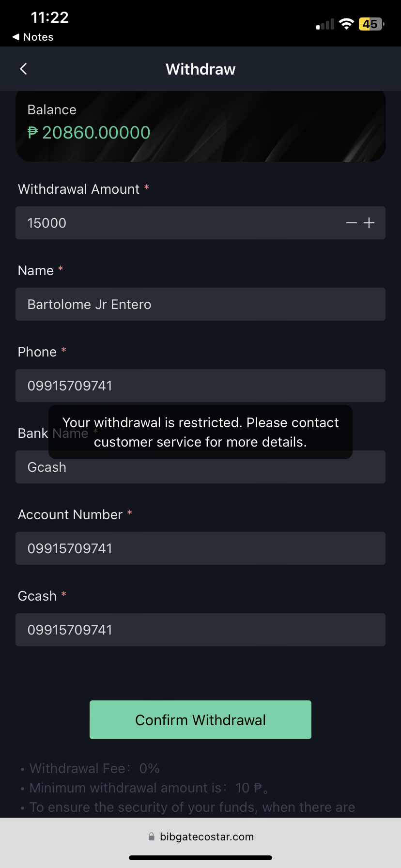
Task: Click the Name field with Bartolome Jr Entero
Action: click(200, 304)
